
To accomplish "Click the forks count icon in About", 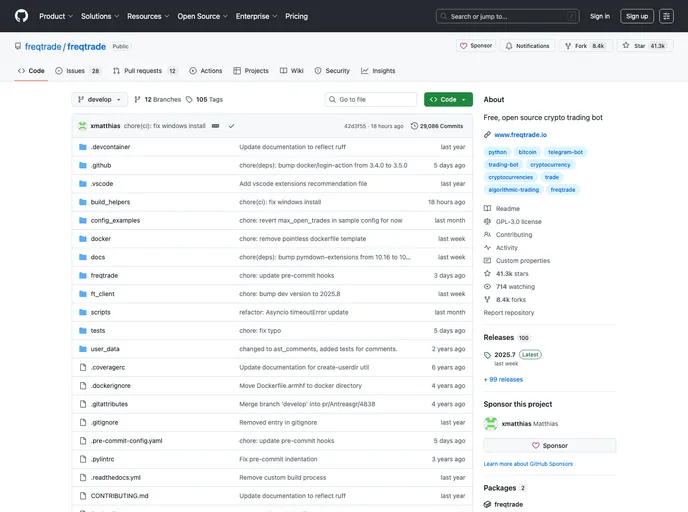I will [x=487, y=300].
